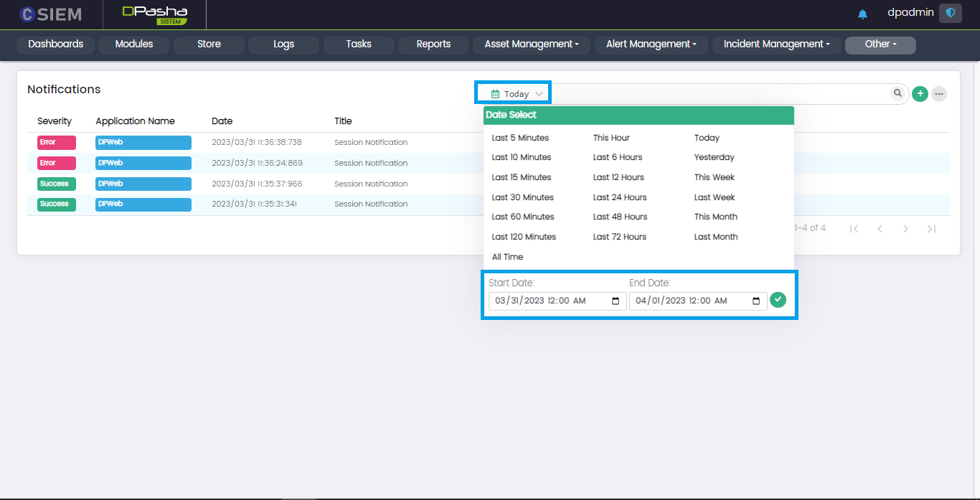Open the Incident Management dropdown
Image resolution: width=980 pixels, height=500 pixels.
(776, 44)
